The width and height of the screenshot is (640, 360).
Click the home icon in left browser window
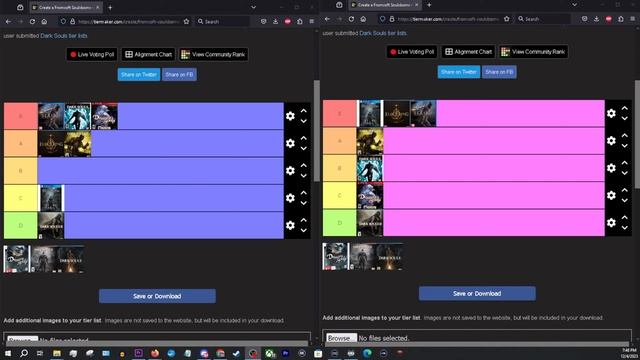point(44,21)
